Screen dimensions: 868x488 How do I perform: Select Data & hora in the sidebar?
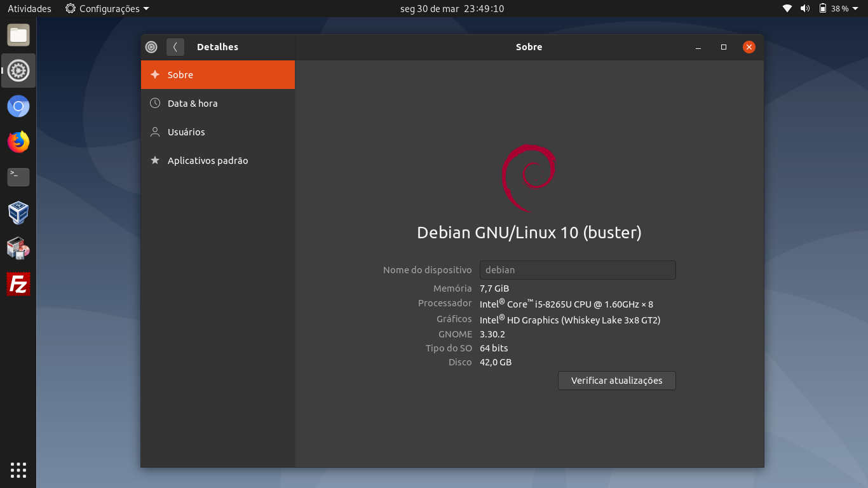pyautogui.click(x=218, y=104)
